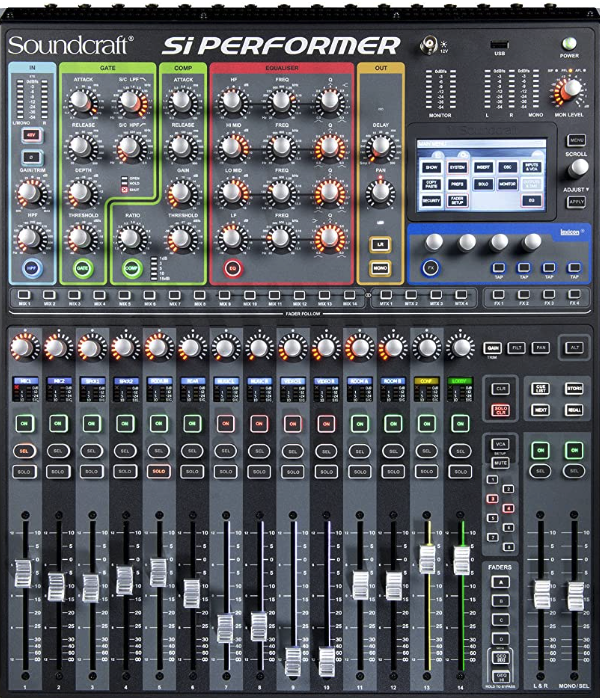
Task: Engage the round HPF button in the IN section
Action: point(32,268)
